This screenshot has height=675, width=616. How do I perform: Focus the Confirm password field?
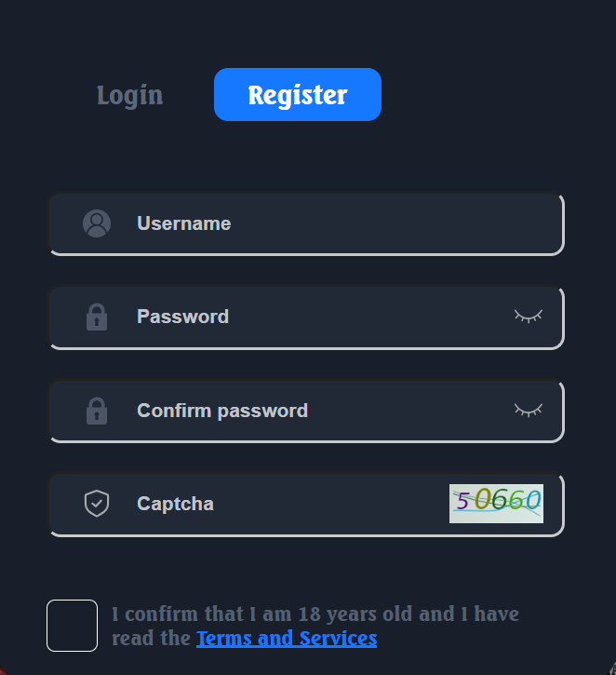[x=306, y=412]
